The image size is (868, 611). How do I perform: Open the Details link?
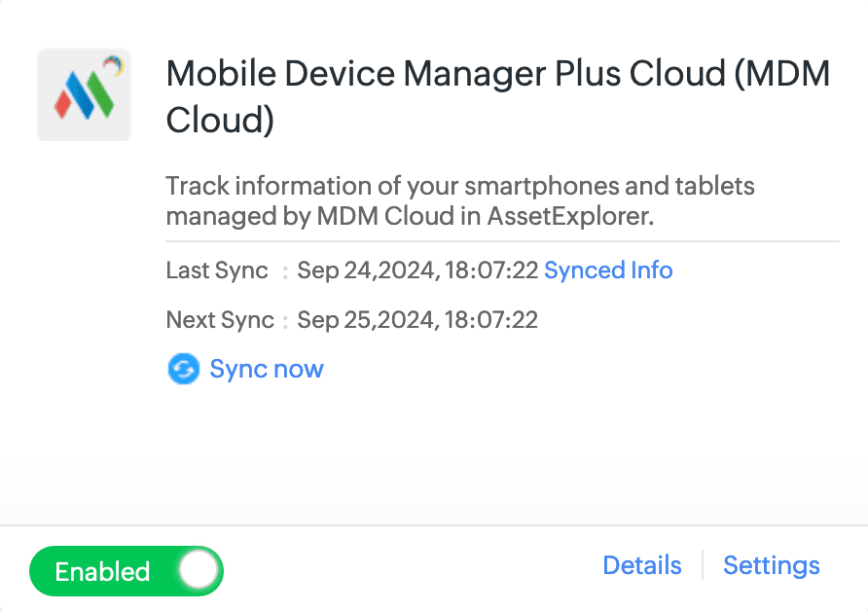[x=642, y=565]
